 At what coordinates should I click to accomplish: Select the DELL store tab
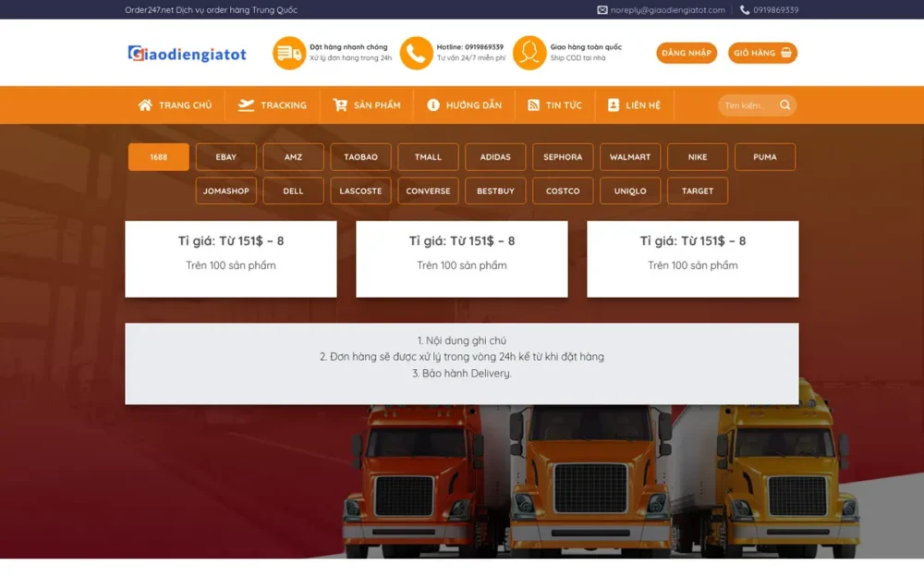click(x=293, y=191)
